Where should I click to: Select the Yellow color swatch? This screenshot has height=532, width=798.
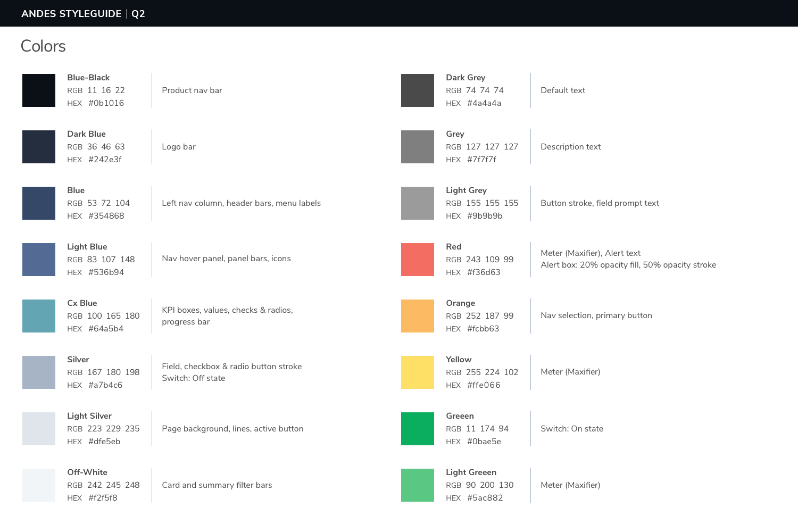(418, 372)
